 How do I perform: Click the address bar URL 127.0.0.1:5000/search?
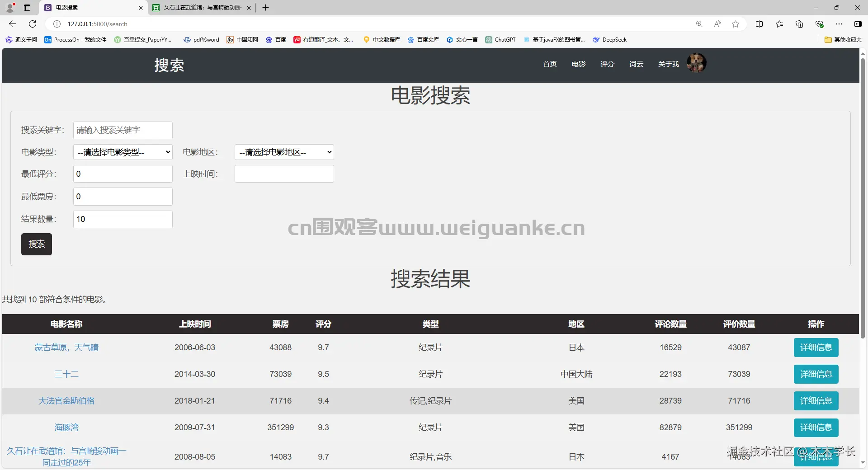coord(97,24)
